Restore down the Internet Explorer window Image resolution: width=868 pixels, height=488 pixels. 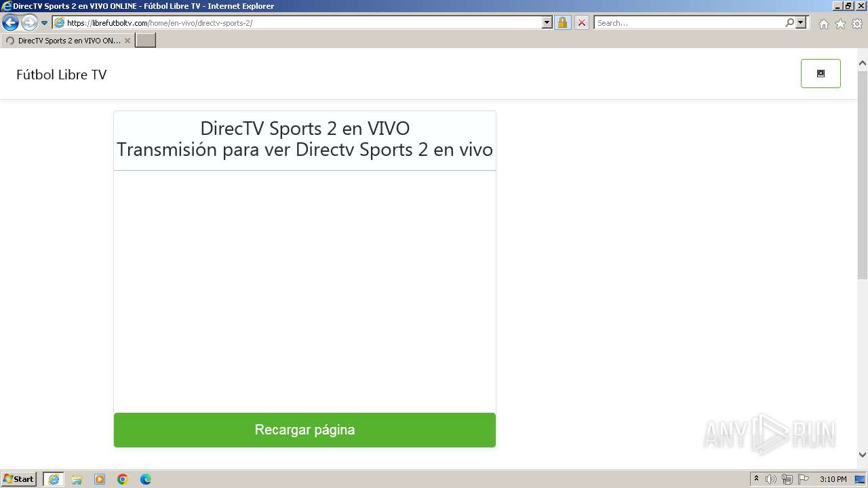click(x=849, y=6)
